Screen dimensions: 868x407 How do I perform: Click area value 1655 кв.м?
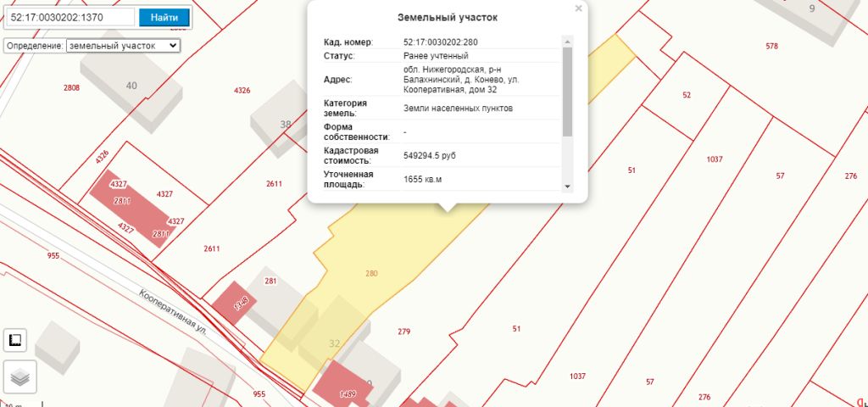(x=422, y=180)
